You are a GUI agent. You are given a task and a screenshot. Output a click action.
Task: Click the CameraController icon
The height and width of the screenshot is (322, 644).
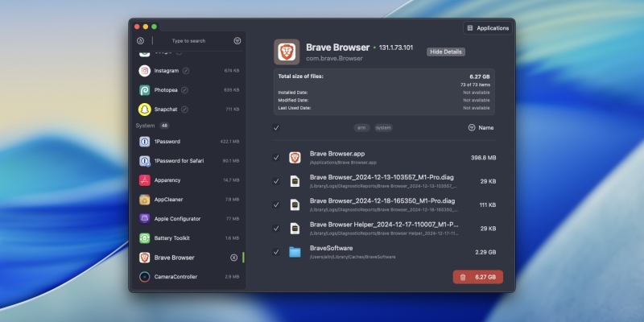[x=145, y=277]
